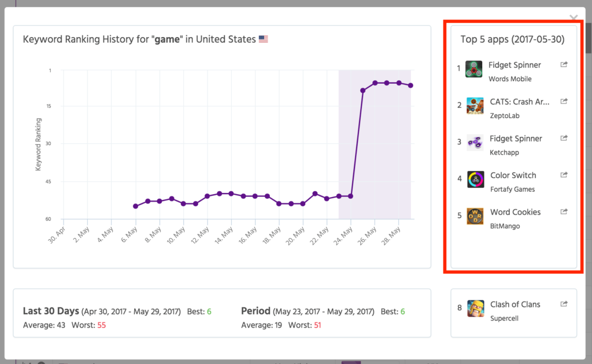592x364 pixels.
Task: Open external link for Ketchapp Fidget Spinner
Action: (x=564, y=138)
